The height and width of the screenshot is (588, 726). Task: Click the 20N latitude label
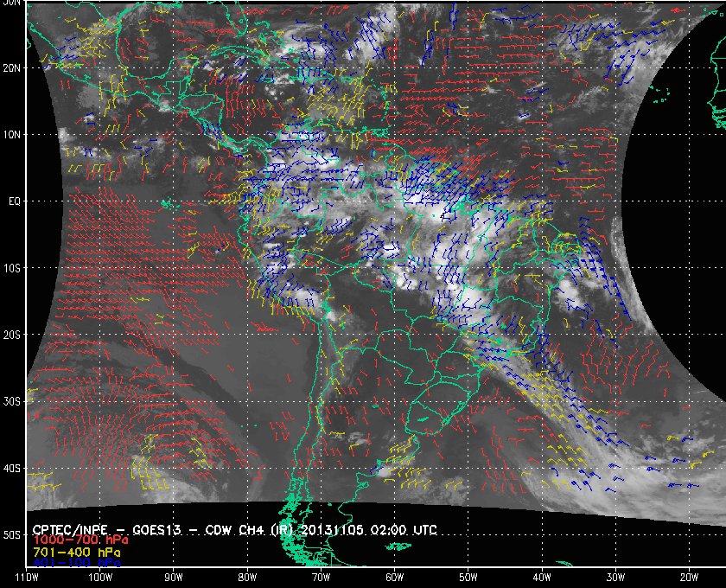[11, 67]
